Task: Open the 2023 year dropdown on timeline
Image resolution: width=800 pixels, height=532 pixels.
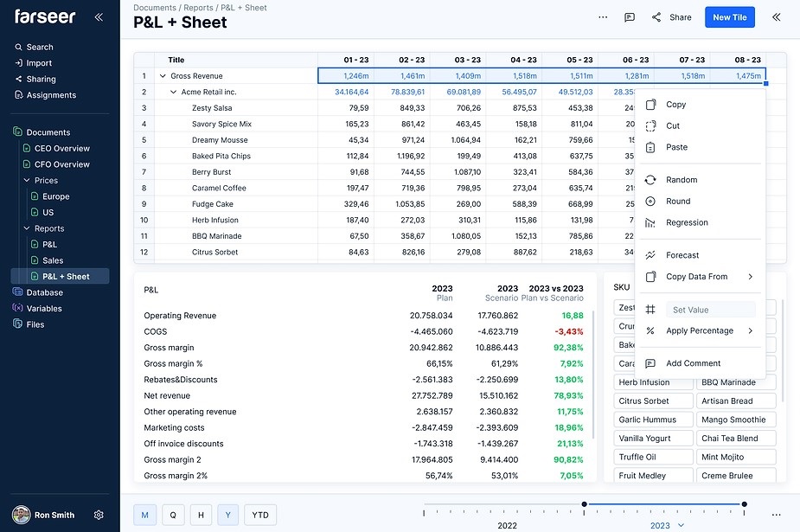Action: [667, 525]
